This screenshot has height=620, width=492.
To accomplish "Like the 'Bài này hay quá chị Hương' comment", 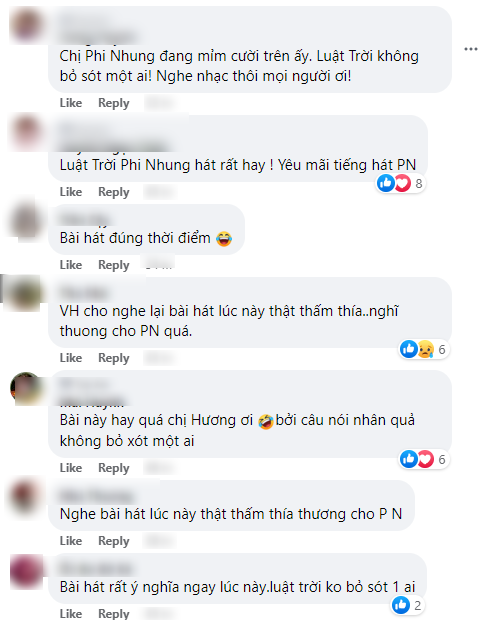I will click(x=71, y=468).
